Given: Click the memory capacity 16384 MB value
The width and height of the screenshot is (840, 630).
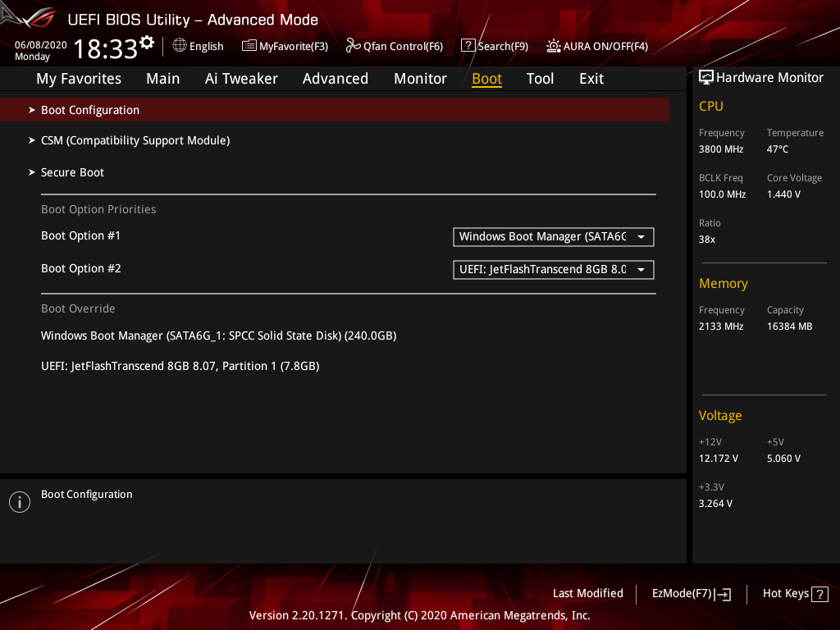Looking at the screenshot, I should (789, 326).
